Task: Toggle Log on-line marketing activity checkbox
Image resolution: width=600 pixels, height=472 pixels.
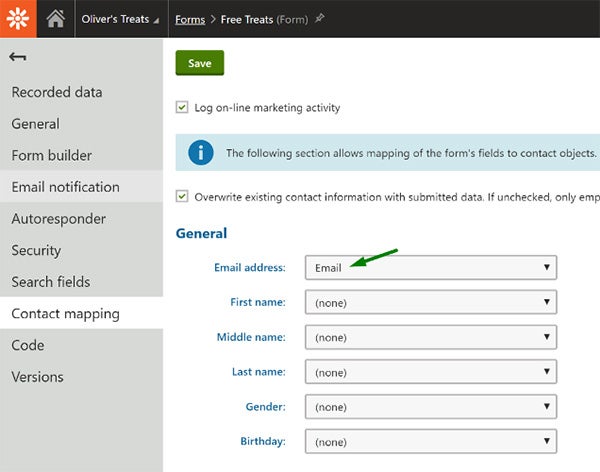Action: click(182, 108)
